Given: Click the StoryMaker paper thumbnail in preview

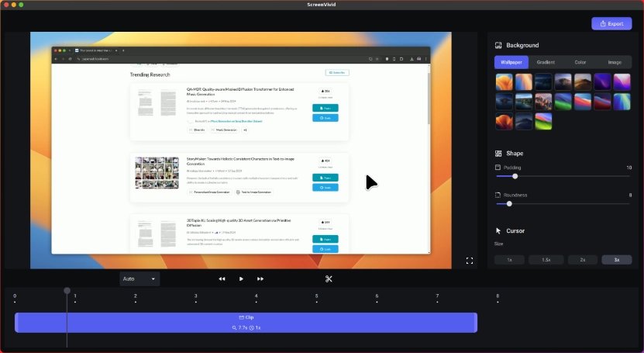Looking at the screenshot, I should click(x=157, y=172).
